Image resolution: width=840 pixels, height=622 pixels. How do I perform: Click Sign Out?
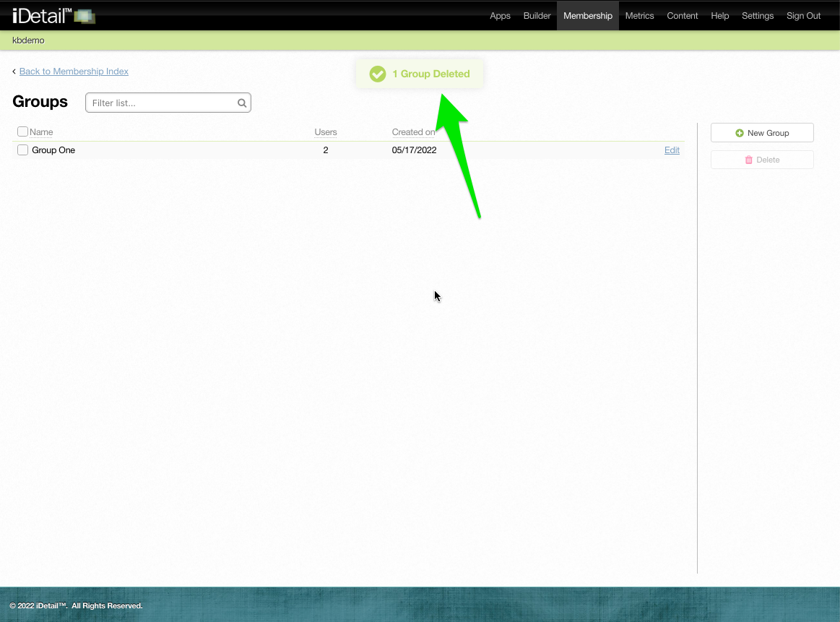pos(803,16)
